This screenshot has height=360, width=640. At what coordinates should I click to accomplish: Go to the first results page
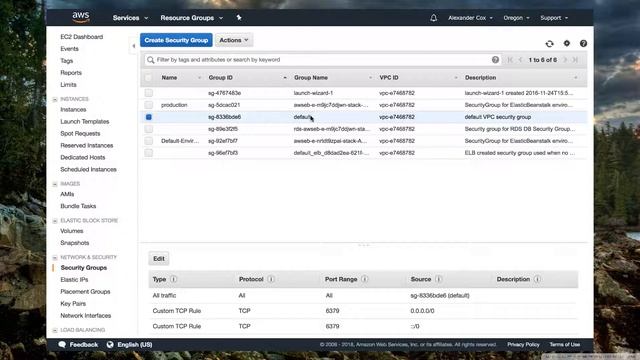point(510,60)
